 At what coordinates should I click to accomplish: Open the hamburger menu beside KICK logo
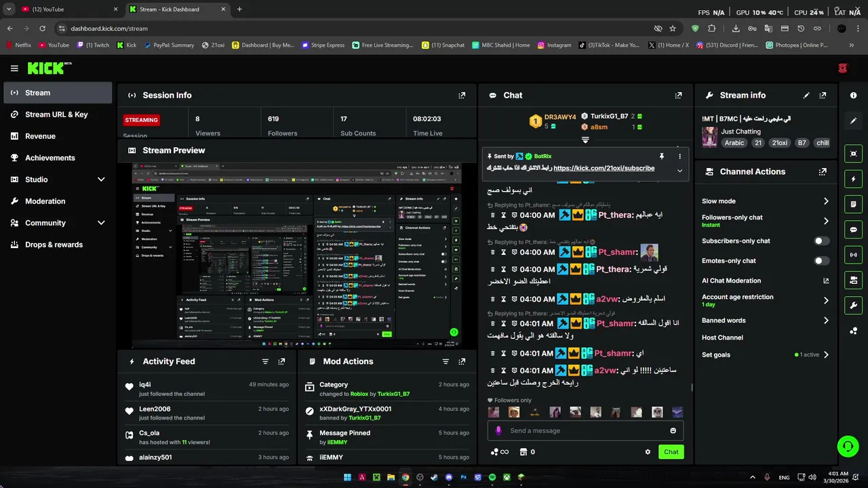pos(14,68)
